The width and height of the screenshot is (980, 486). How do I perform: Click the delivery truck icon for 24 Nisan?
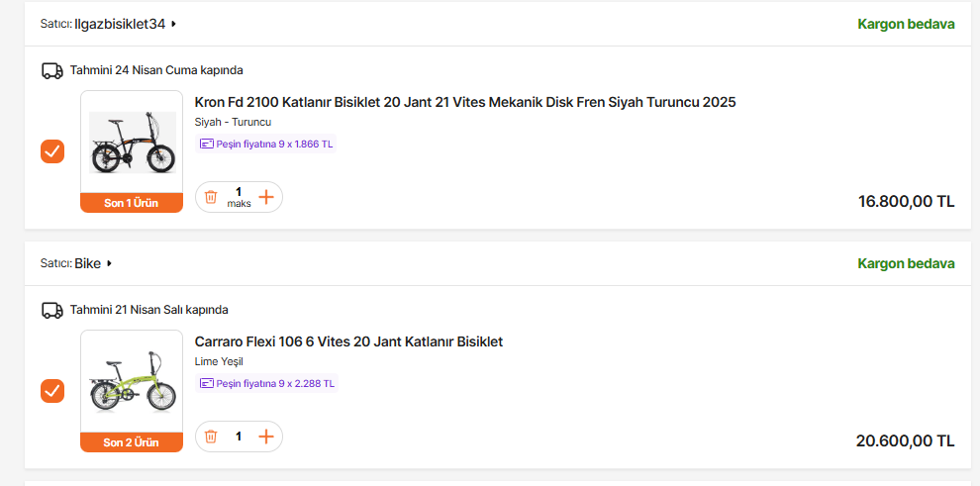coord(52,70)
